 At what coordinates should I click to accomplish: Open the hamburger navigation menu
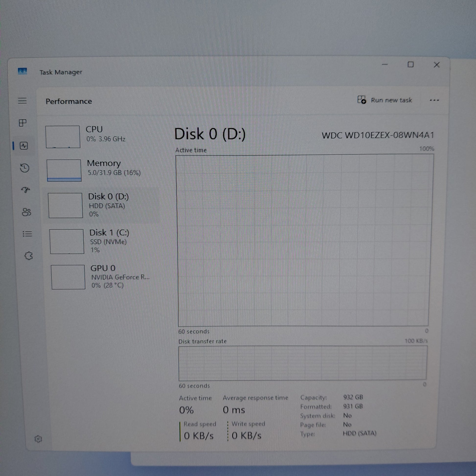[22, 101]
